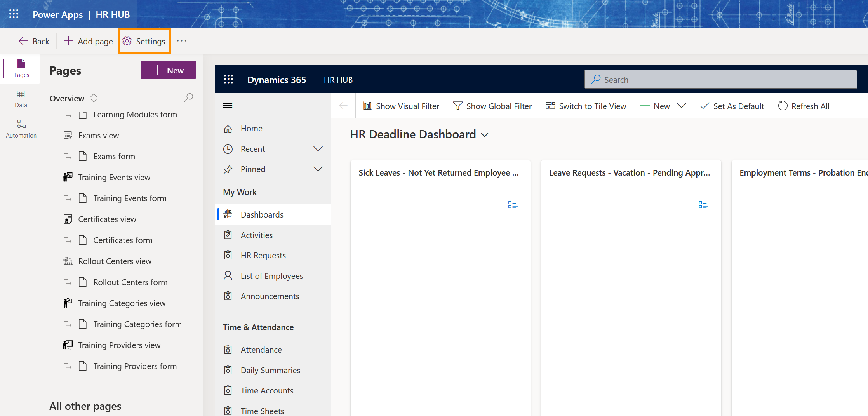Click Show Visual Filter

point(401,106)
